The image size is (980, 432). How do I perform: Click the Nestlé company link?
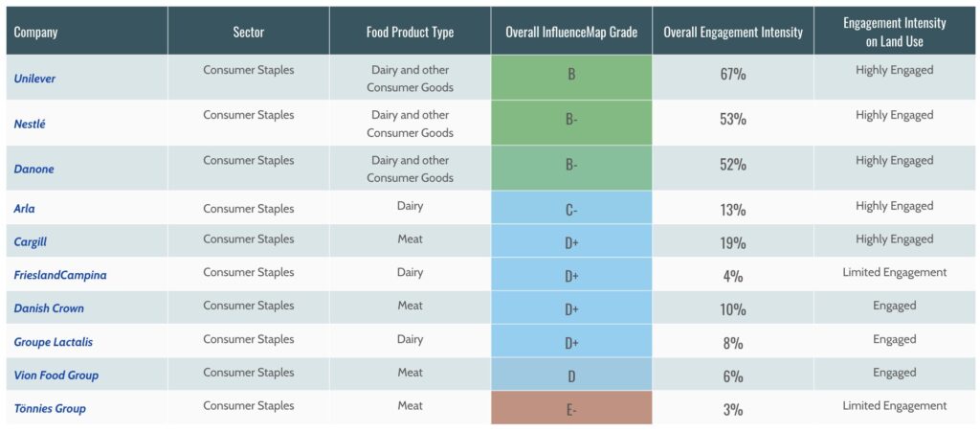pyautogui.click(x=31, y=124)
